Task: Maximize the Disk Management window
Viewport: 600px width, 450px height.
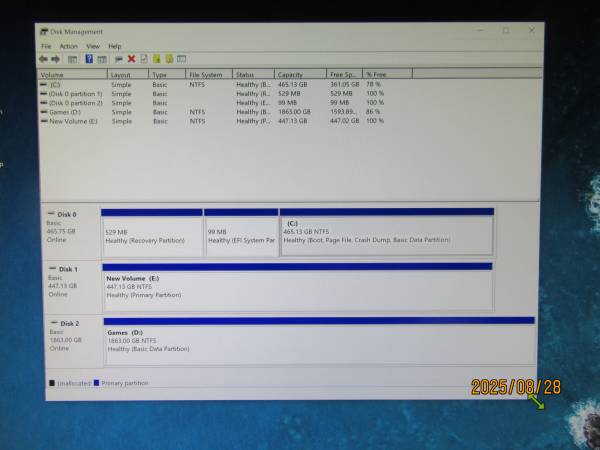Action: pos(506,31)
